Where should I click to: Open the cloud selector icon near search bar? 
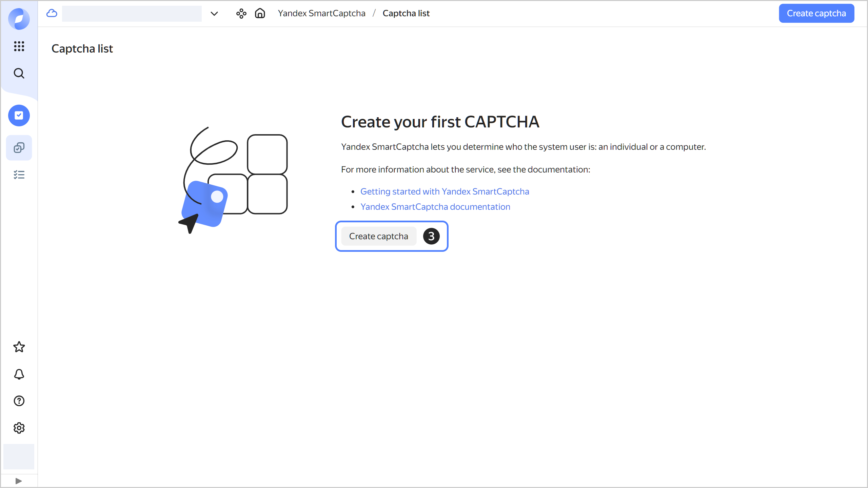pyautogui.click(x=52, y=14)
